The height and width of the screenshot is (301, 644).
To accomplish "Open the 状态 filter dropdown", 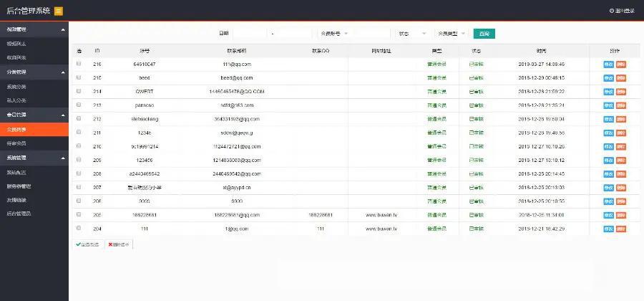I will [412, 34].
